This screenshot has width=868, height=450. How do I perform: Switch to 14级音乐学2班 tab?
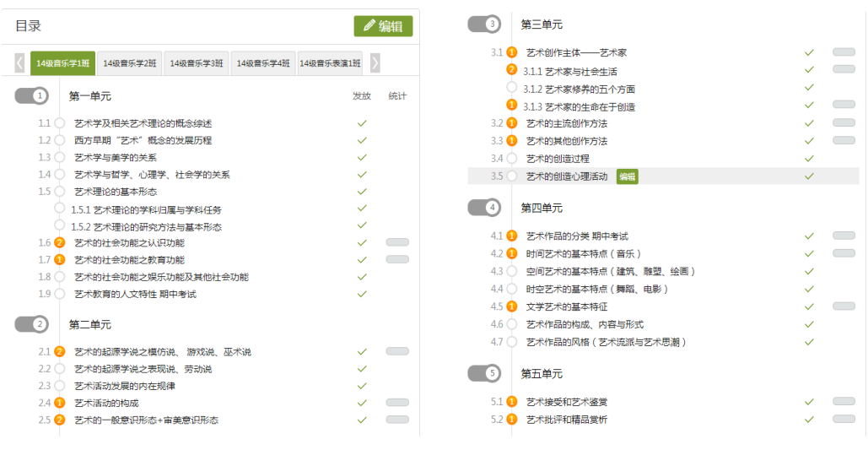coord(130,63)
